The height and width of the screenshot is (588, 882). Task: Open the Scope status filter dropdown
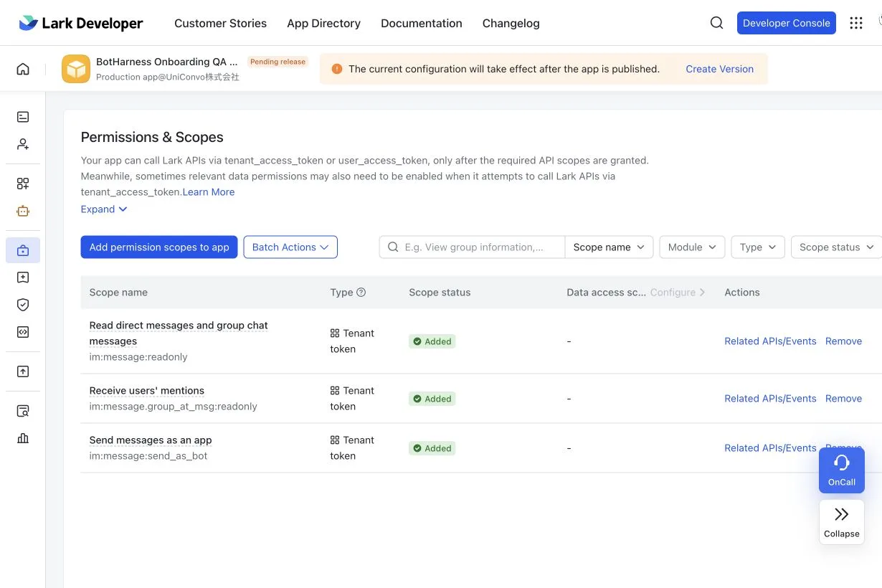tap(837, 247)
